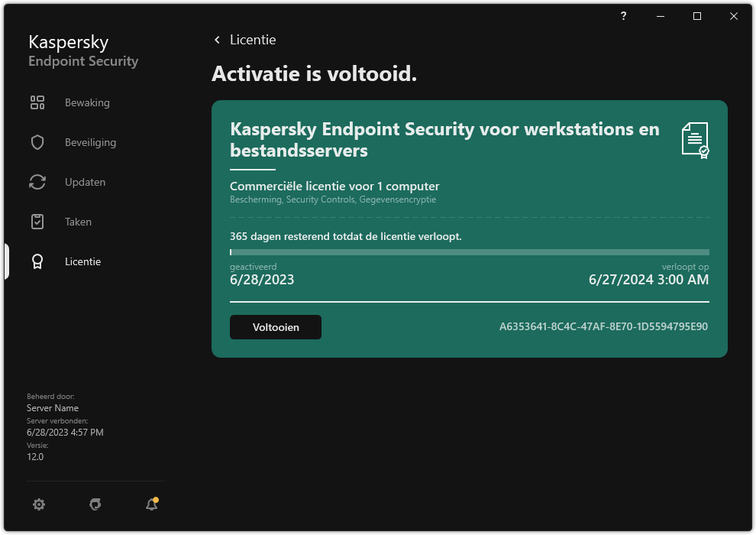Open Updaten via the refresh icon
This screenshot has width=756, height=535.
point(37,181)
